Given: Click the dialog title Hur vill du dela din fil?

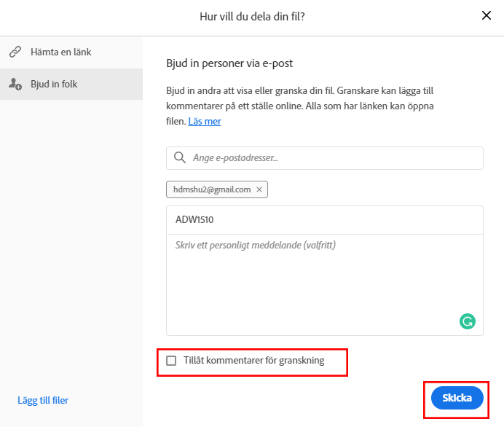Looking at the screenshot, I should tap(252, 16).
